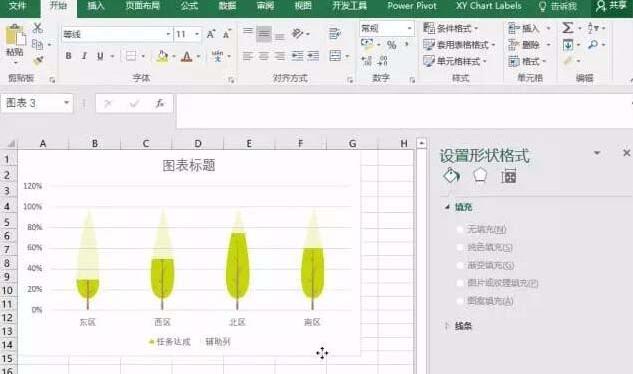Screen dimensions: 633x374
Task: Click the Sort and Filter icon
Action: coord(593,28)
